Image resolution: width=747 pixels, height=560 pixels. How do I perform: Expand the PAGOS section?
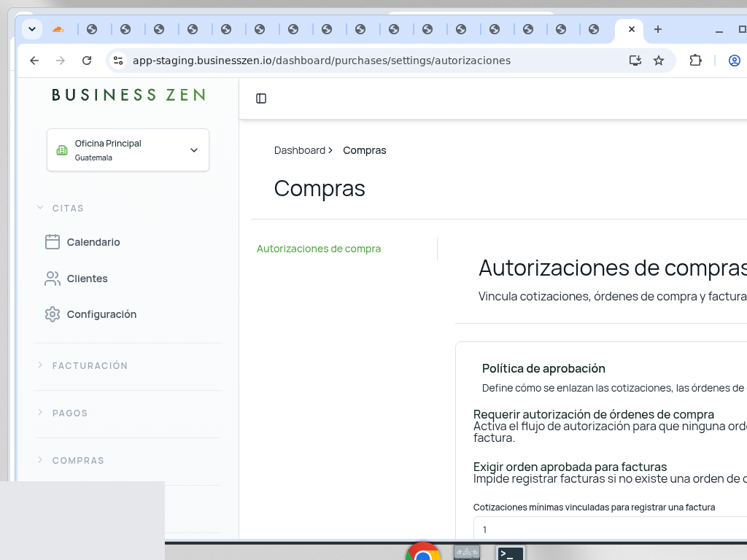click(63, 413)
